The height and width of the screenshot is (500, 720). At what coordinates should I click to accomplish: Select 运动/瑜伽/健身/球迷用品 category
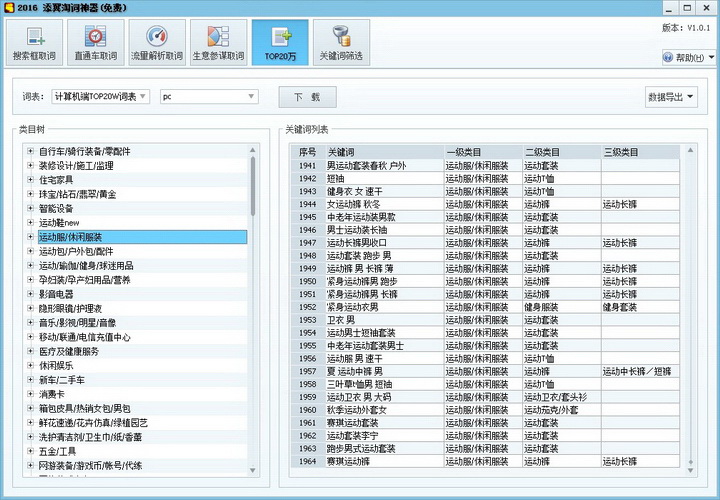click(86, 265)
